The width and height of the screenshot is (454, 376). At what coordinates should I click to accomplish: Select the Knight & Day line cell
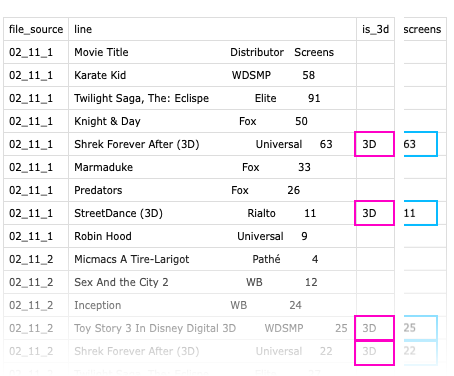(x=212, y=121)
